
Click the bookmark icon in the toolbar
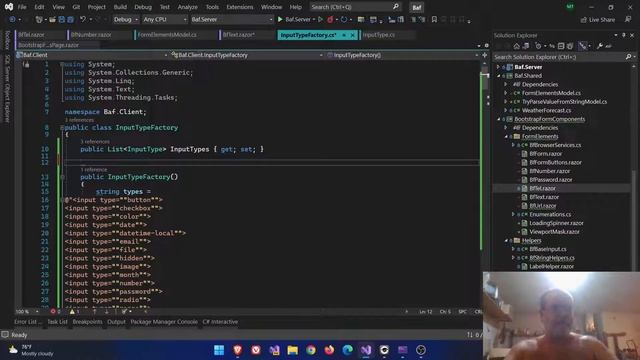[x=434, y=19]
